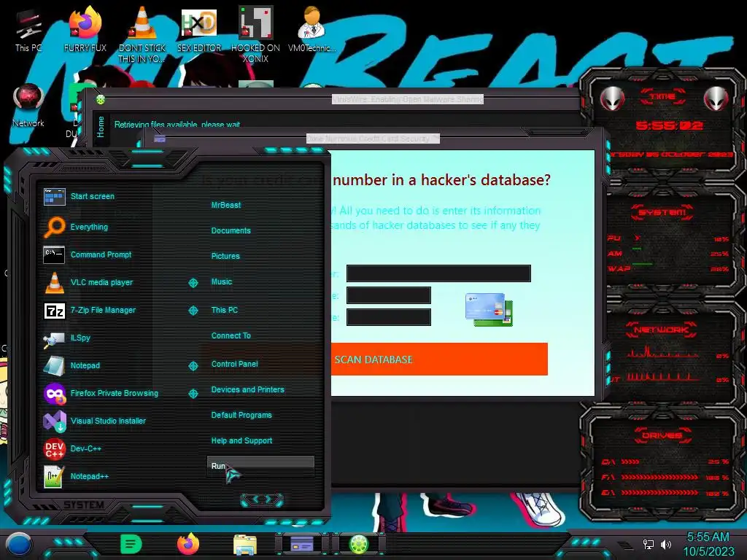Open MrBeast user folder in start menu

point(226,205)
